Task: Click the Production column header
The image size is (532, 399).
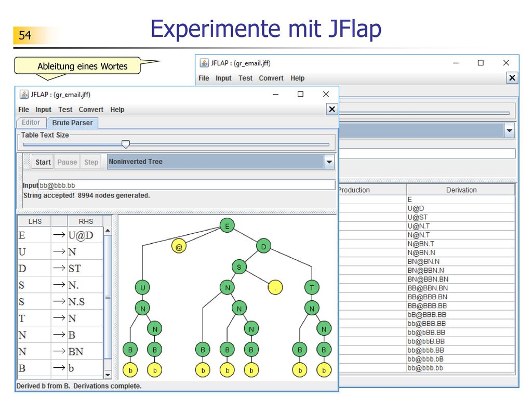Action: click(373, 190)
